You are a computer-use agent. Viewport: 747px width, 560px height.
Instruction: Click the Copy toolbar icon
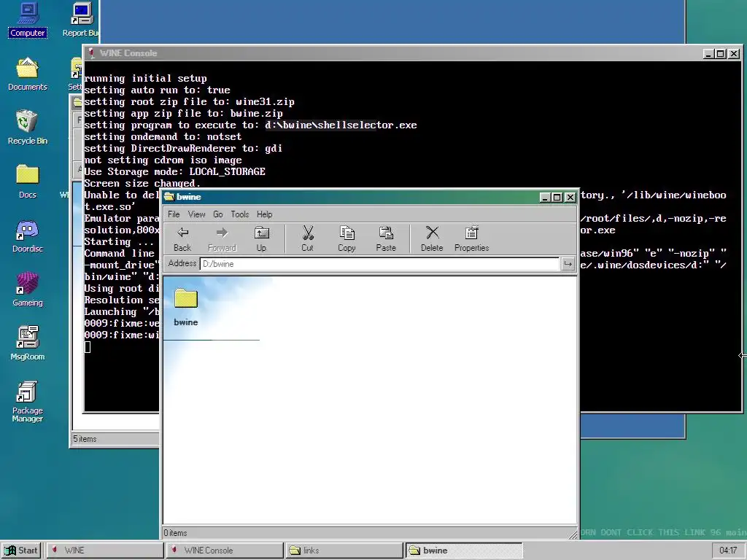pos(347,238)
